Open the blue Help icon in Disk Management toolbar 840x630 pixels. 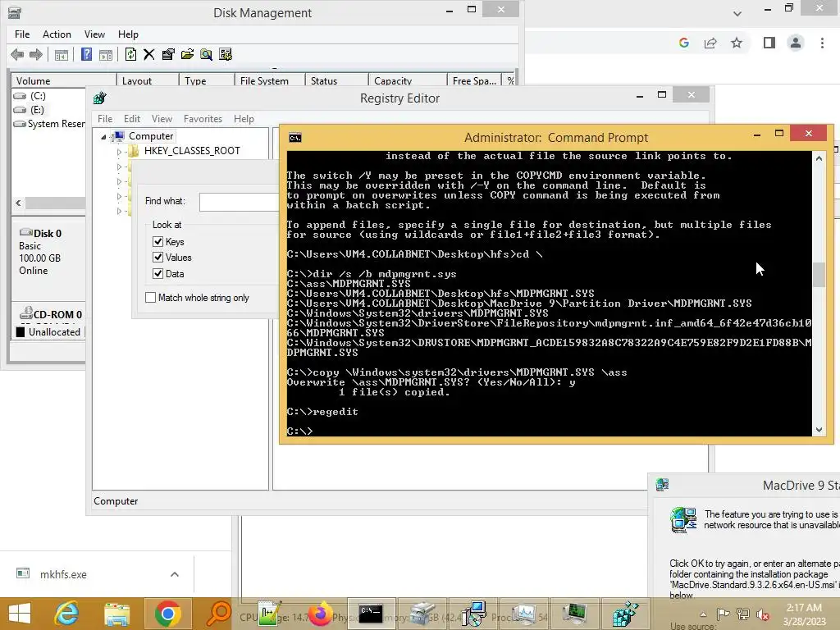(x=86, y=54)
